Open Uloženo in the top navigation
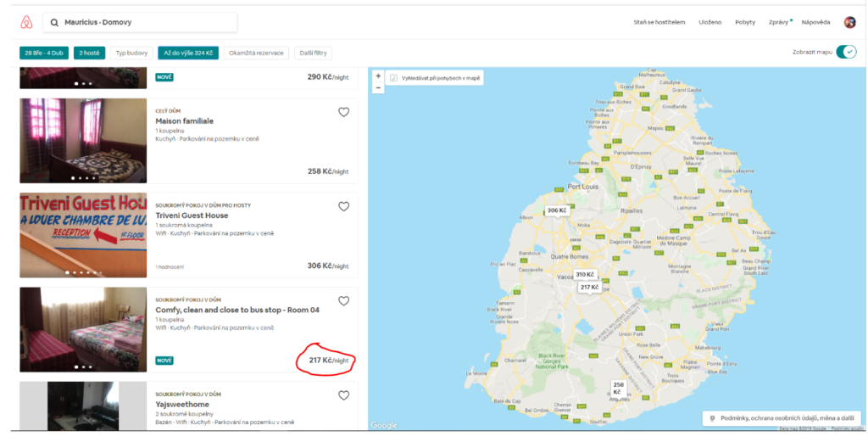The height and width of the screenshot is (442, 868). [x=710, y=22]
